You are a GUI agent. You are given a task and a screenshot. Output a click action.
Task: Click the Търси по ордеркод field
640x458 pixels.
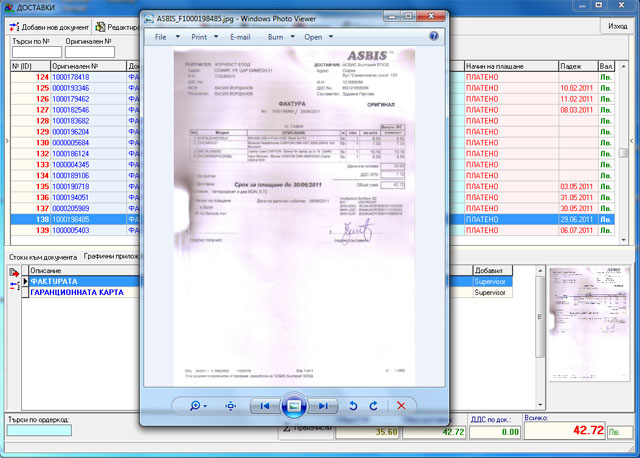[x=39, y=430]
